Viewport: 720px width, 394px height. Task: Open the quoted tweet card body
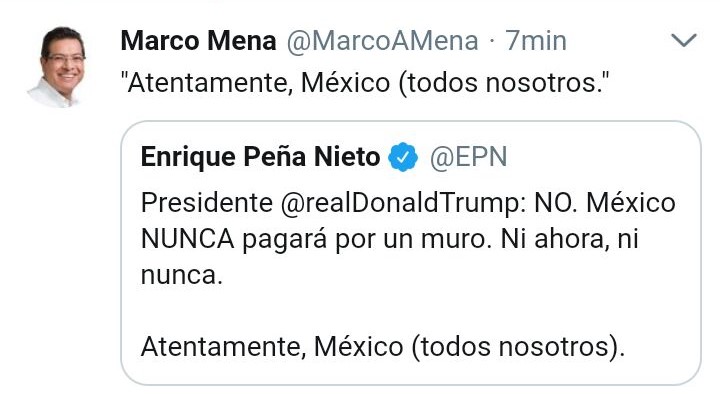[x=411, y=253]
